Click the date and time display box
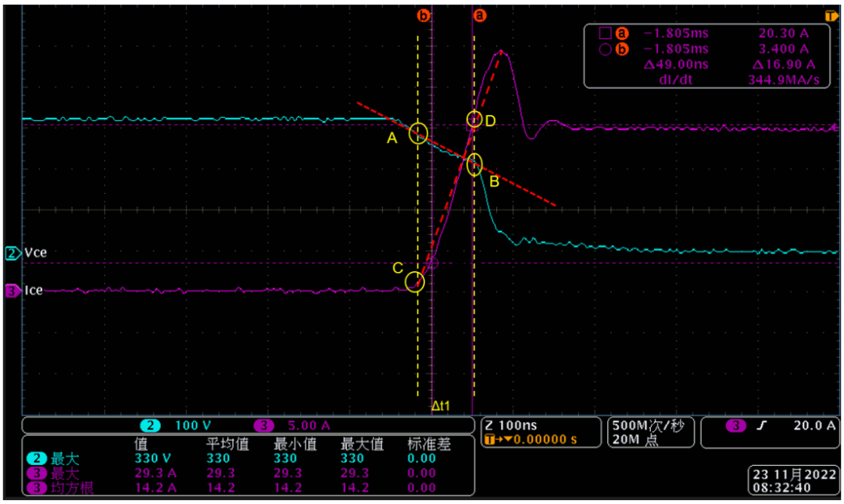844x504 pixels. 794,481
